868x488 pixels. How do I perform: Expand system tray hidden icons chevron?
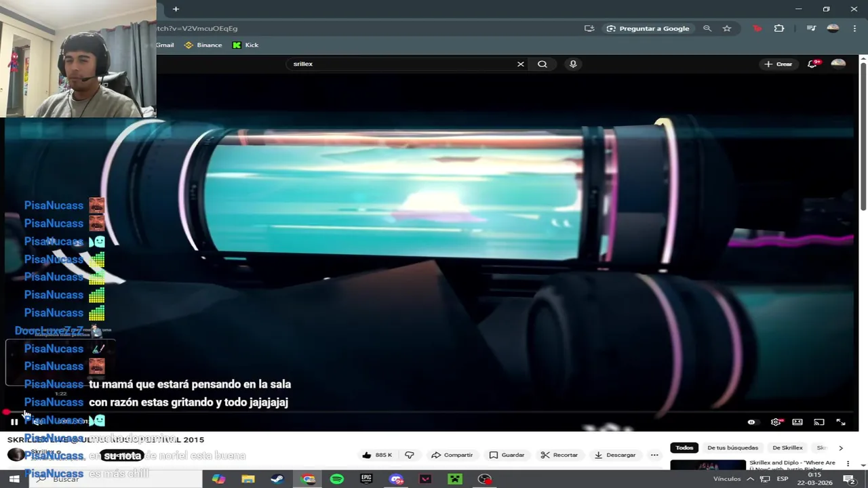coord(751,479)
